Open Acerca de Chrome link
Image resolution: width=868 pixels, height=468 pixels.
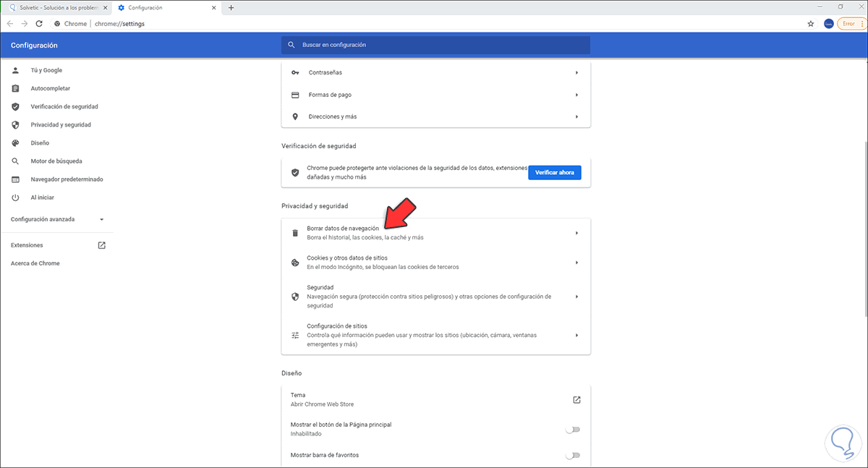coord(35,263)
